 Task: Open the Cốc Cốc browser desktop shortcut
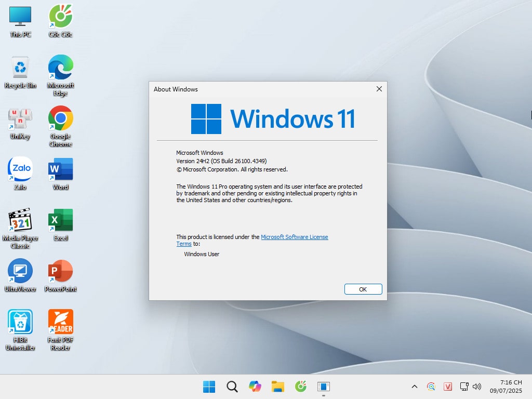pos(60,21)
